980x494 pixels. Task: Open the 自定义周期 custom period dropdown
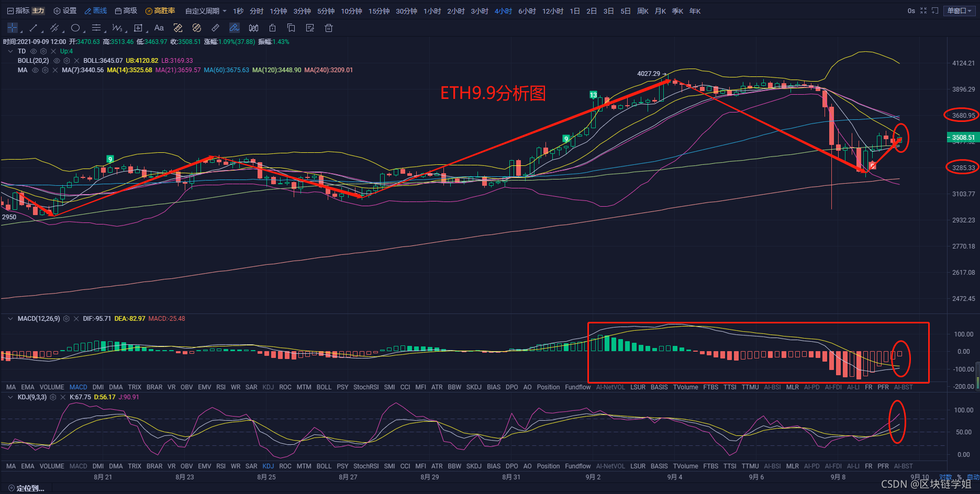pyautogui.click(x=206, y=10)
